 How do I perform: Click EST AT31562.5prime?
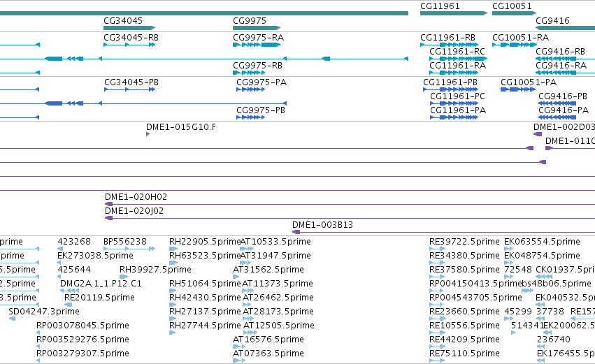pyautogui.click(x=268, y=269)
